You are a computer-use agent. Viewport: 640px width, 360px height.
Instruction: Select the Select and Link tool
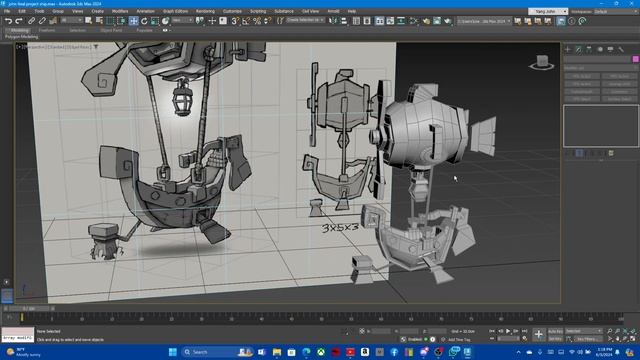pyautogui.click(x=31, y=21)
